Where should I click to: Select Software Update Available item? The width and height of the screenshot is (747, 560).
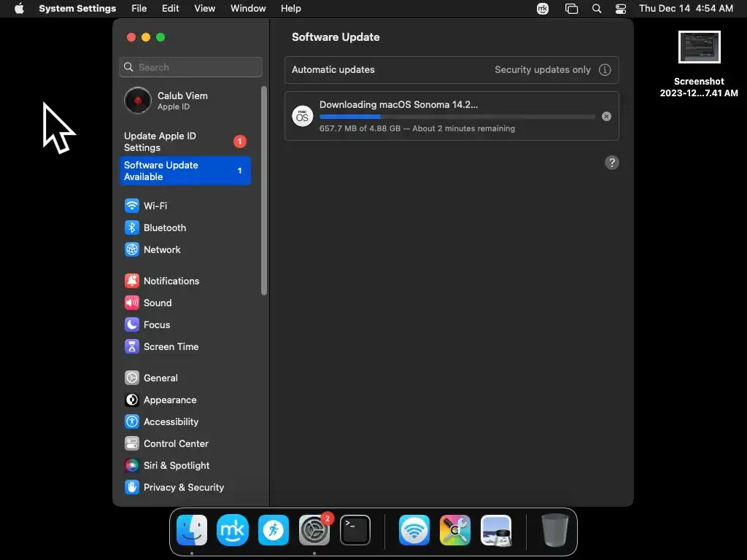(185, 171)
